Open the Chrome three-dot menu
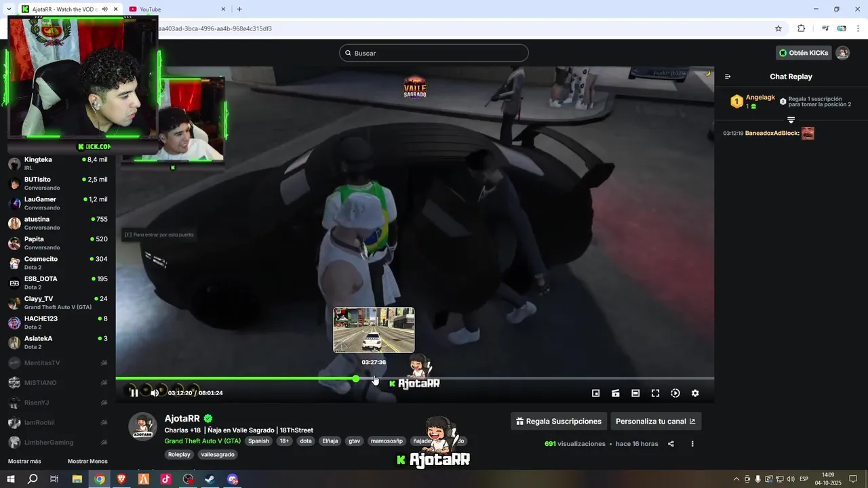The width and height of the screenshot is (868, 488). pyautogui.click(x=858, y=28)
